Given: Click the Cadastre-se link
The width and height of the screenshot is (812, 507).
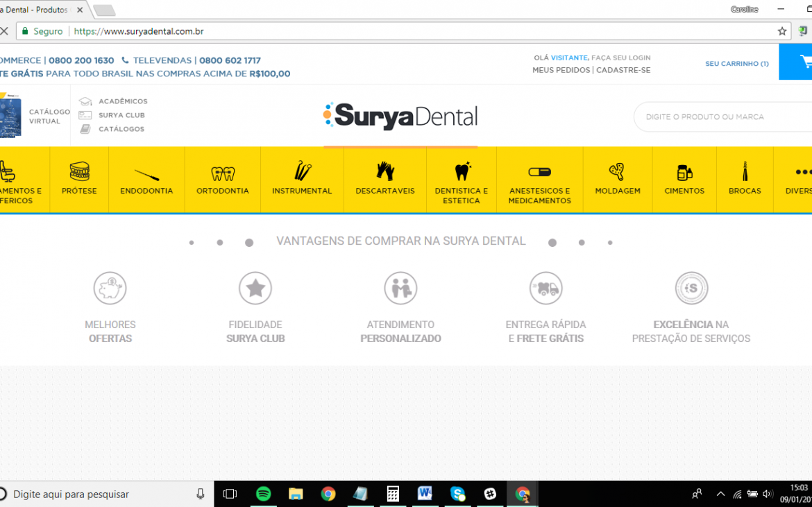Looking at the screenshot, I should [x=623, y=70].
